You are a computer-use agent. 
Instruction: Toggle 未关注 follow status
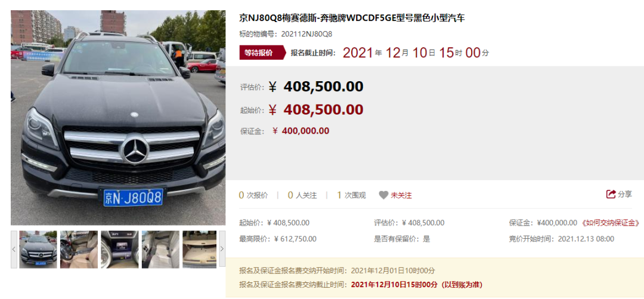click(x=401, y=195)
